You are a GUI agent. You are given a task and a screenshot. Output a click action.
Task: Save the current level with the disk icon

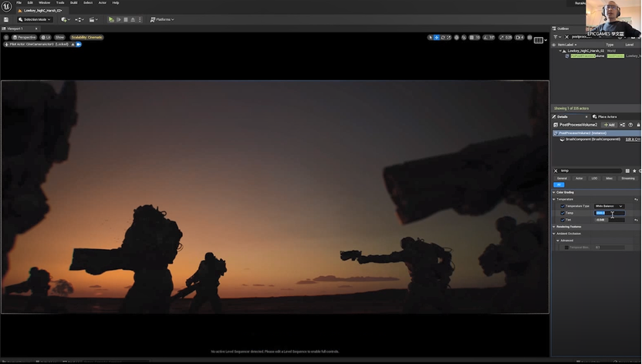5,19
